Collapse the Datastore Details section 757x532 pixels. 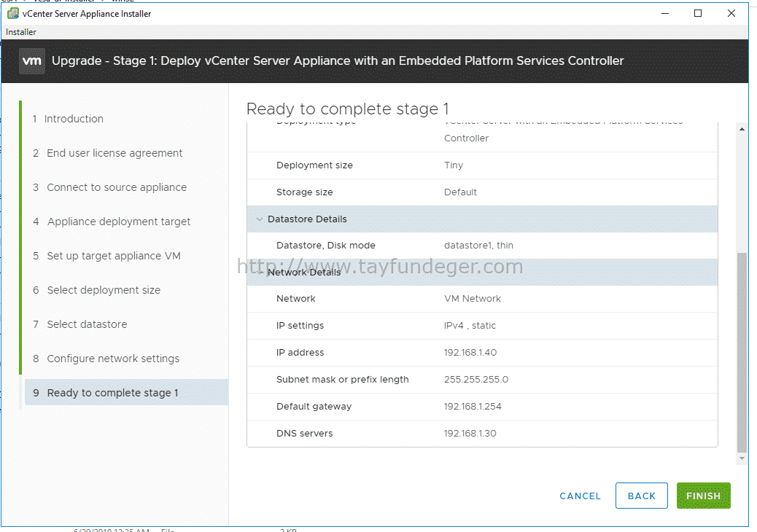tap(259, 219)
